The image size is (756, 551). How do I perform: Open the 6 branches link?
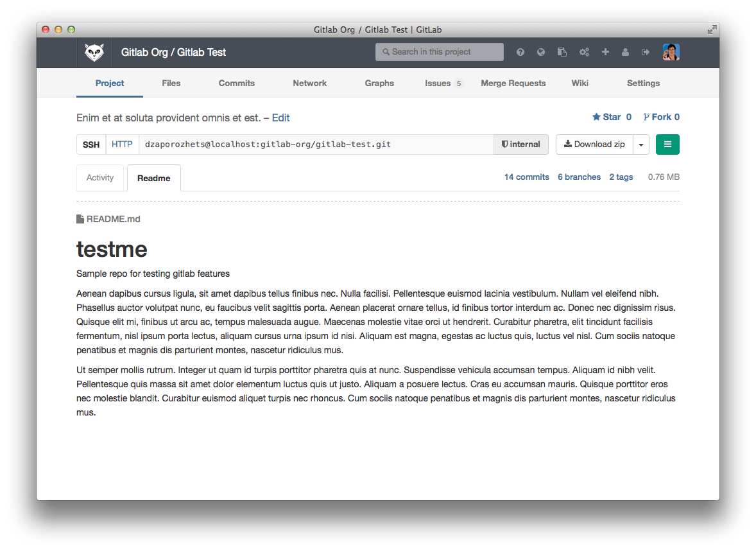[579, 177]
